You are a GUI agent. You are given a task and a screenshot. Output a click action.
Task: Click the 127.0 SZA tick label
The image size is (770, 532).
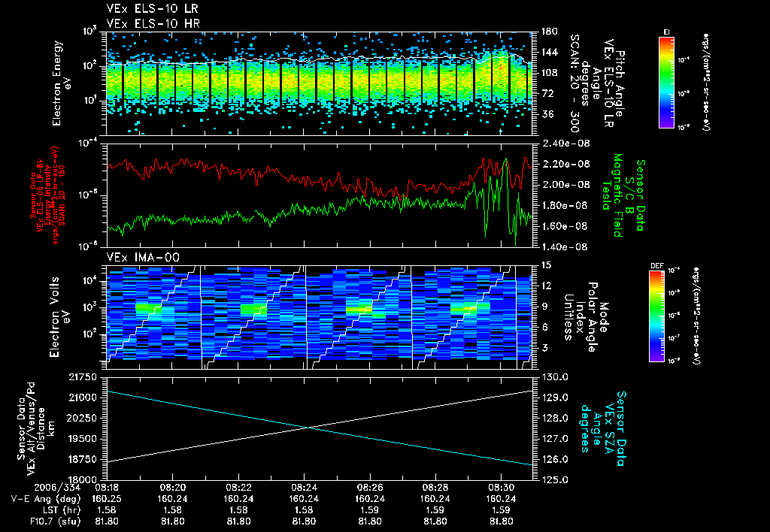click(x=555, y=439)
